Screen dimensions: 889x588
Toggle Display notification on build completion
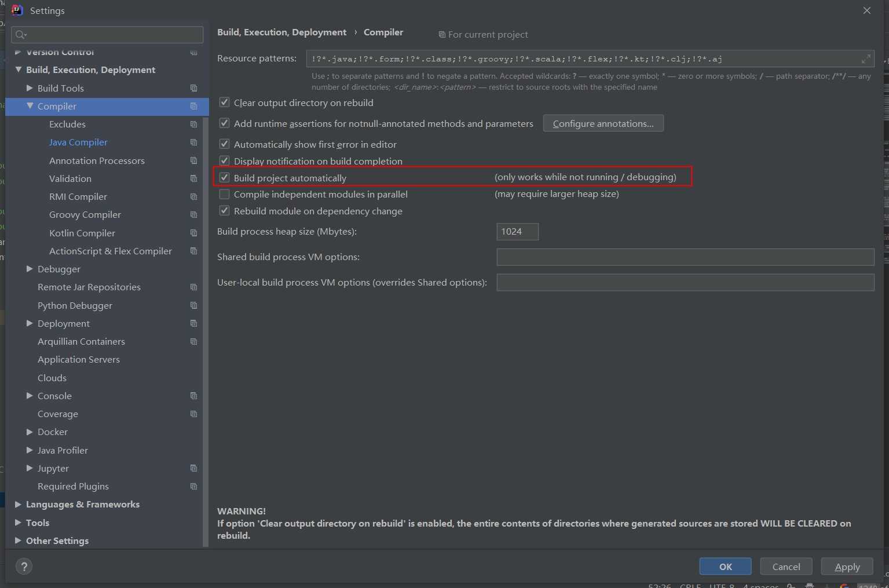224,160
